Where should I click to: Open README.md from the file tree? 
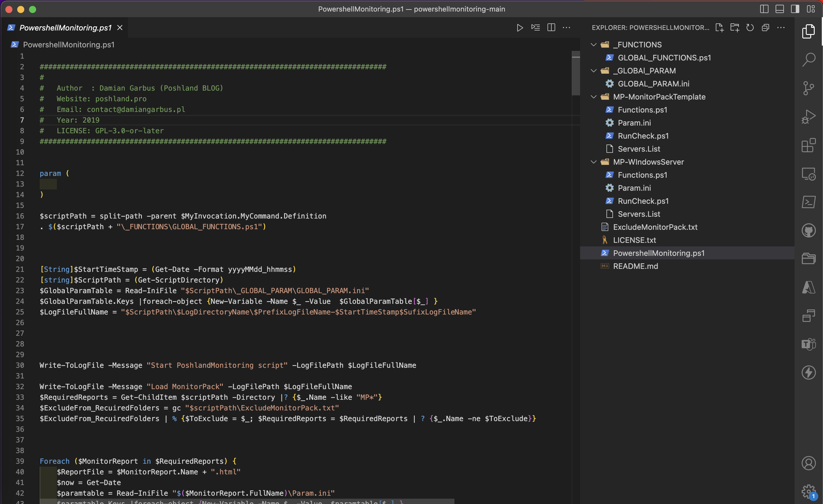click(635, 266)
